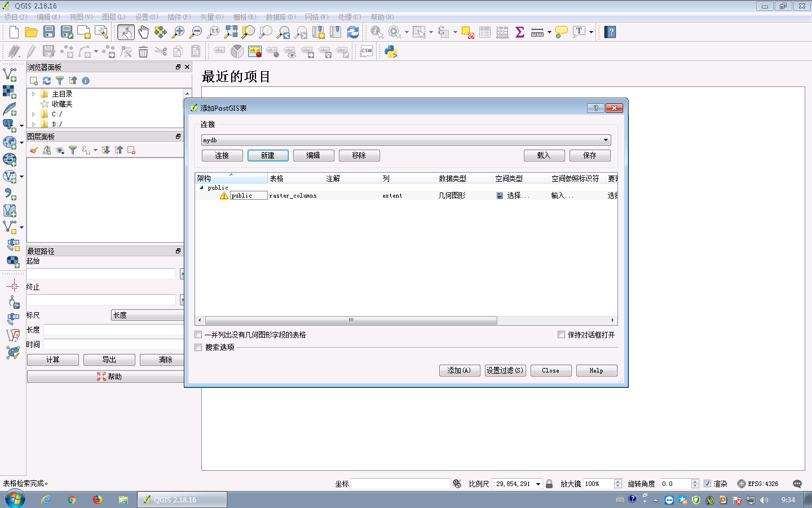Increase the rotation angle spinner
The width and height of the screenshot is (812, 508).
[695, 481]
